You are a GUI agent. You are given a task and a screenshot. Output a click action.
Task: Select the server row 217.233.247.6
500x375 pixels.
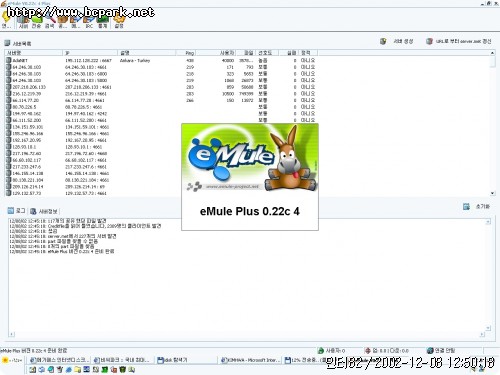(x=93, y=167)
